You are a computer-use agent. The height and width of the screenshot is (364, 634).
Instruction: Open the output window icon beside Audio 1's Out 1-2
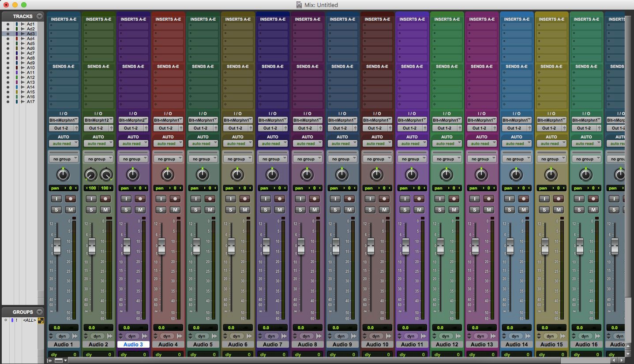tap(76, 128)
